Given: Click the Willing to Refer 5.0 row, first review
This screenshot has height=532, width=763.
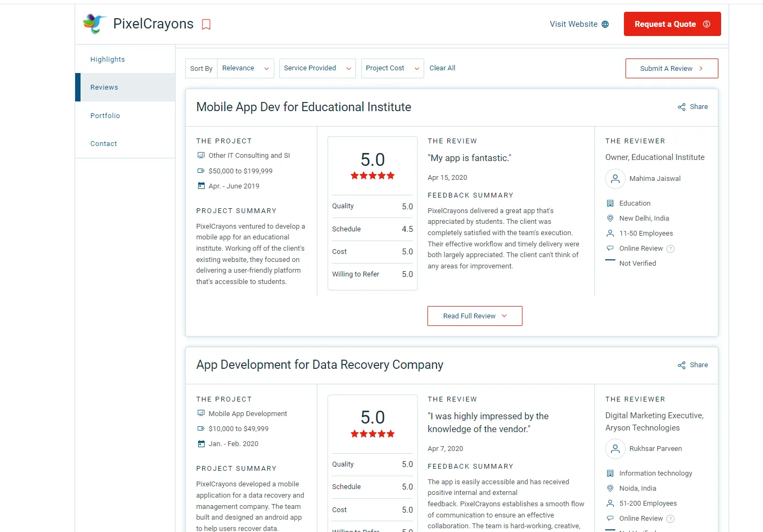Looking at the screenshot, I should pos(373,274).
